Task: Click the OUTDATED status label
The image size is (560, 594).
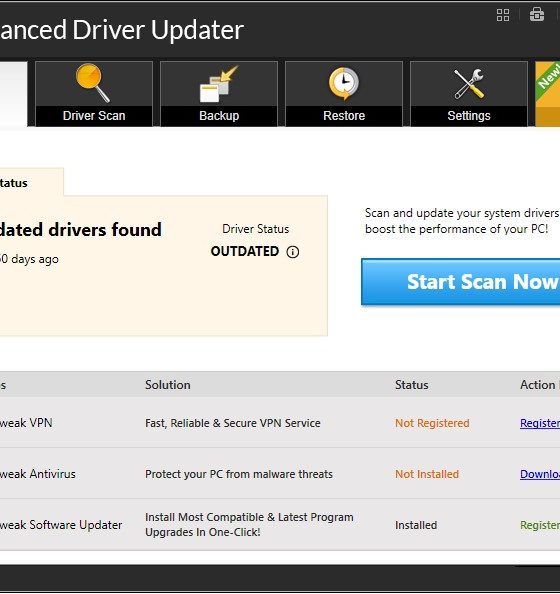Action: [x=245, y=252]
